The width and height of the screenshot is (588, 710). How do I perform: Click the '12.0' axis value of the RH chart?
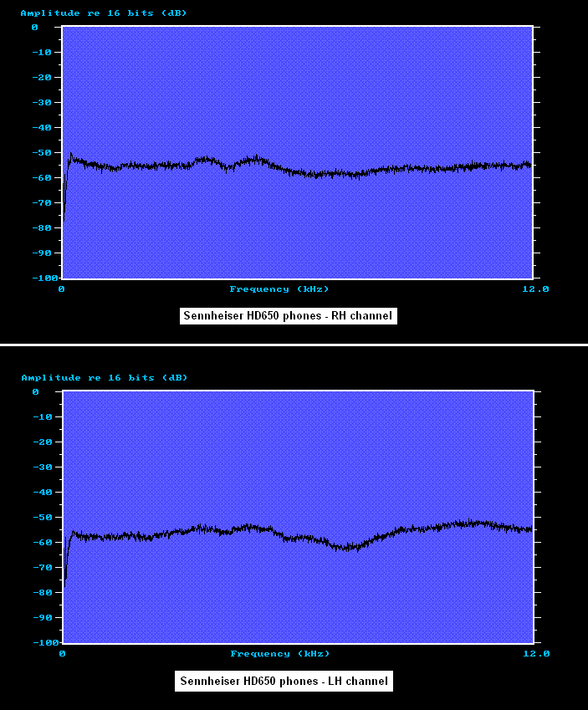pyautogui.click(x=535, y=289)
